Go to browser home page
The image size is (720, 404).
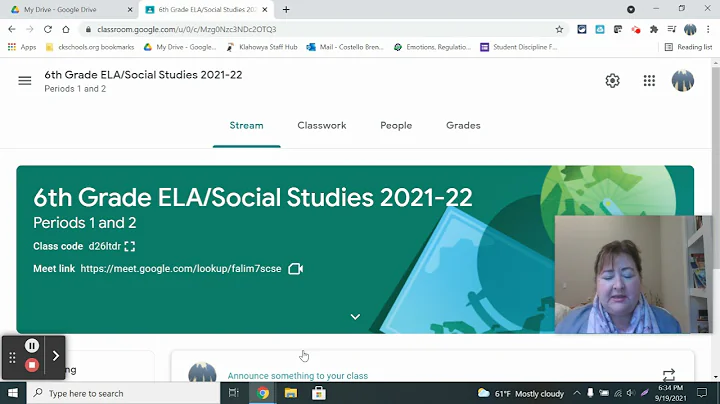click(66, 29)
